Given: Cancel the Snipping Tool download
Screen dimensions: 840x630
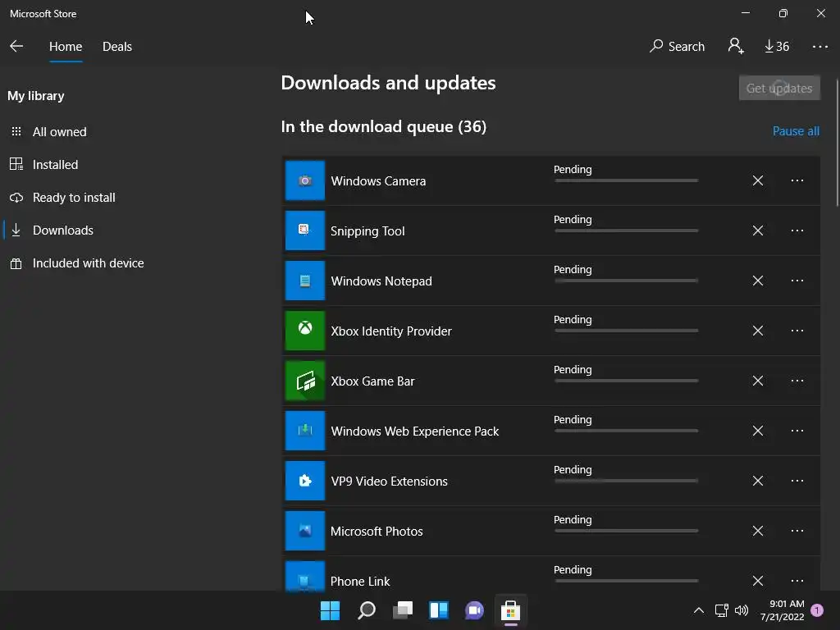Looking at the screenshot, I should [757, 231].
